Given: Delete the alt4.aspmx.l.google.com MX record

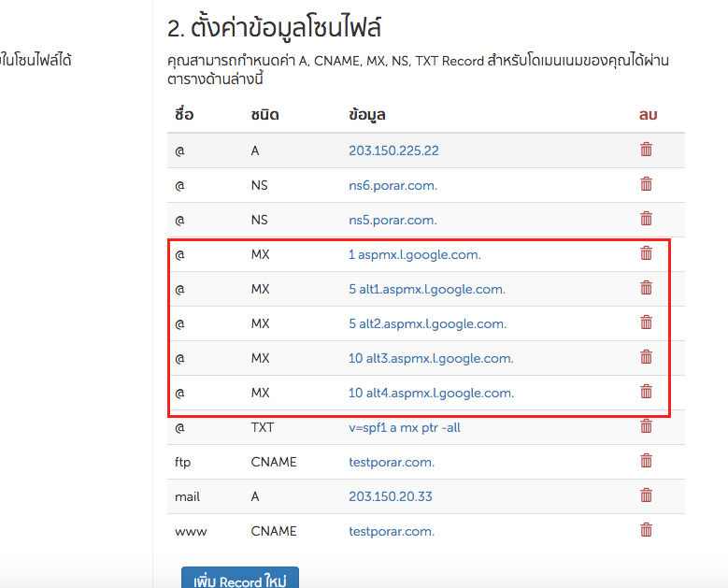Looking at the screenshot, I should click(646, 392).
